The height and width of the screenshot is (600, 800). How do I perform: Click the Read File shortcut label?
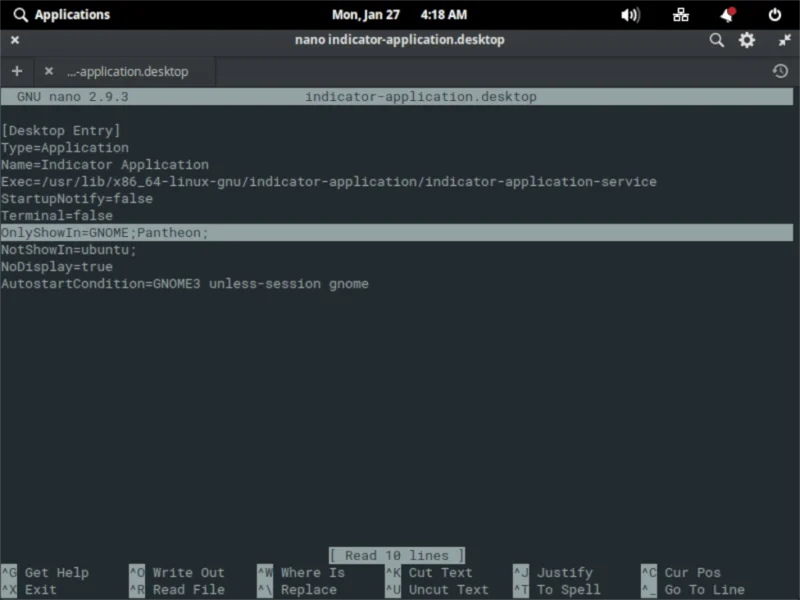(188, 590)
